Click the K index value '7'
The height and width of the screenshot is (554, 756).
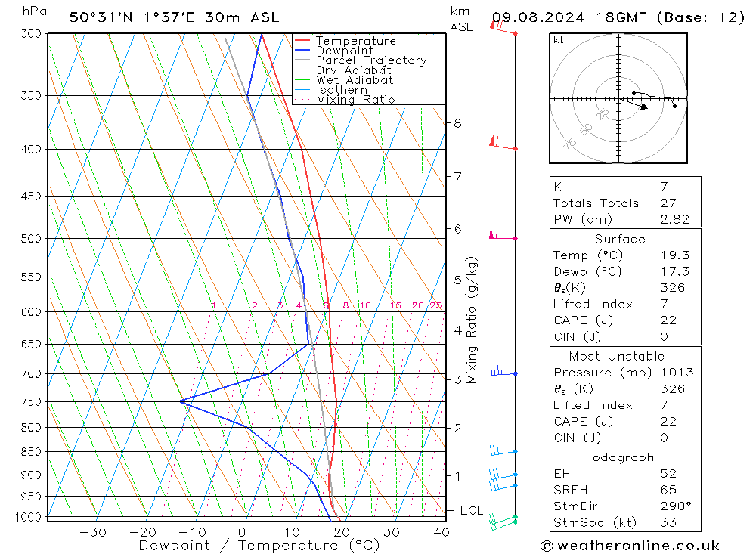664,187
